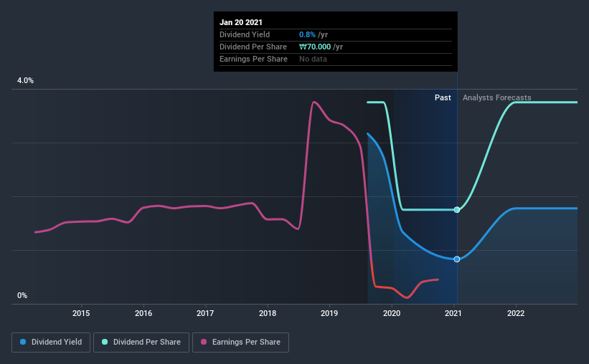Click the ₩70.000 dividend per share value
The image size is (589, 364).
click(315, 47)
